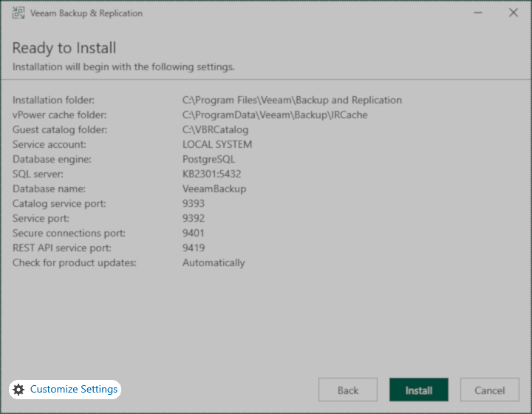Click the 'Service port:' label
This screenshot has height=414, width=532.
point(41,218)
